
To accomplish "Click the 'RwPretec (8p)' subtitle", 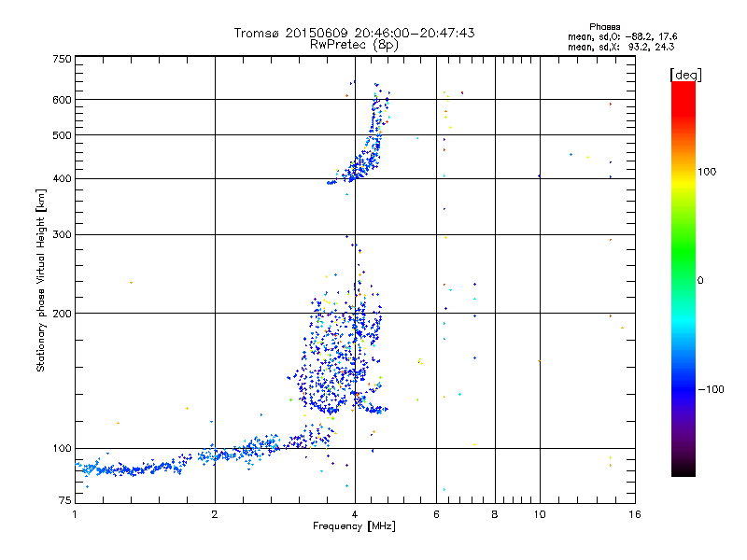I will [x=354, y=45].
